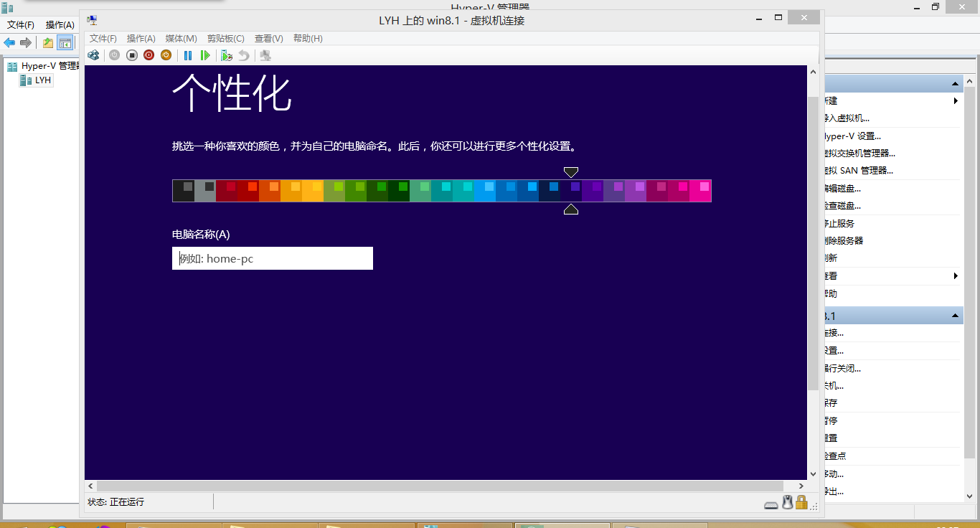Collapse the top actions panel section

coord(956,83)
